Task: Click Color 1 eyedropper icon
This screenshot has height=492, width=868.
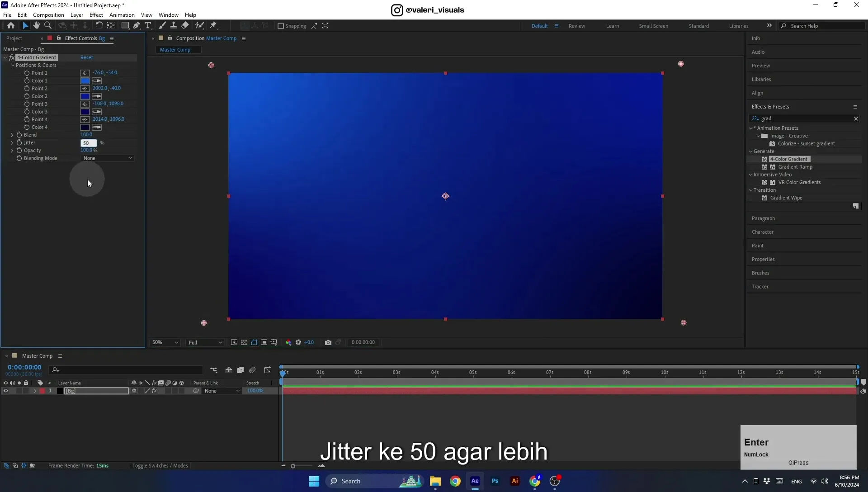Action: 97,81
